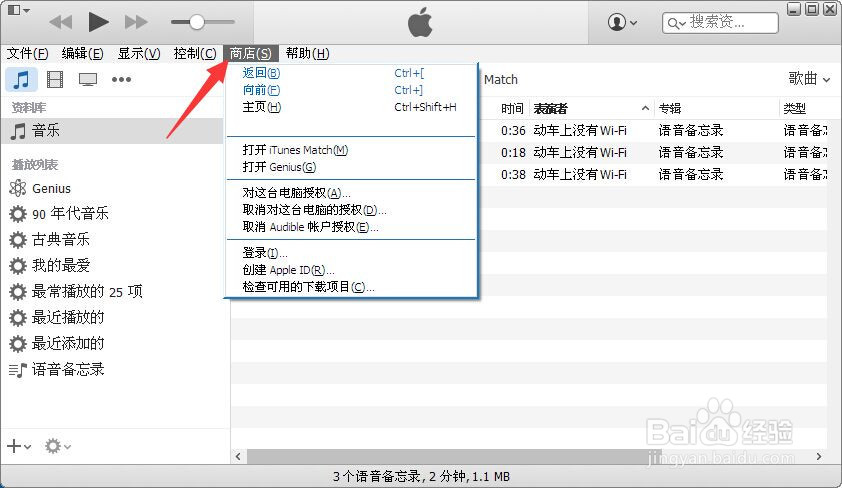Click the playlist note icon beside 语音备忘录

click(18, 370)
